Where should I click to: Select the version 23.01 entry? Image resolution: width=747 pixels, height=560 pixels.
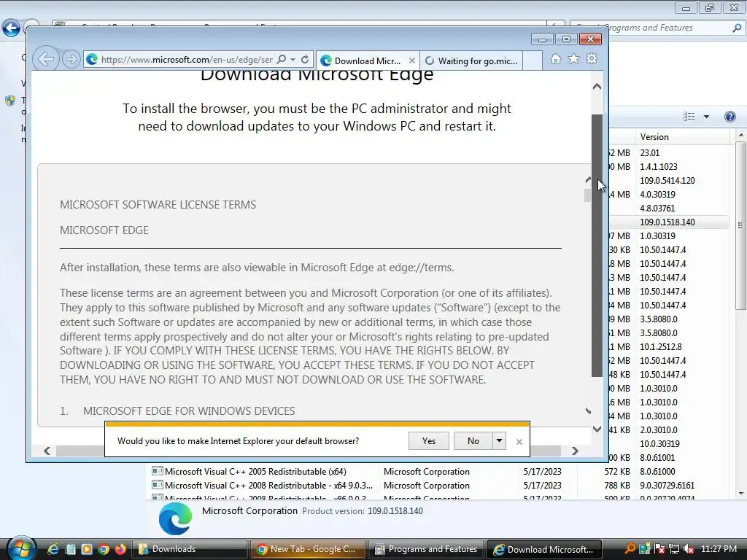tap(649, 153)
